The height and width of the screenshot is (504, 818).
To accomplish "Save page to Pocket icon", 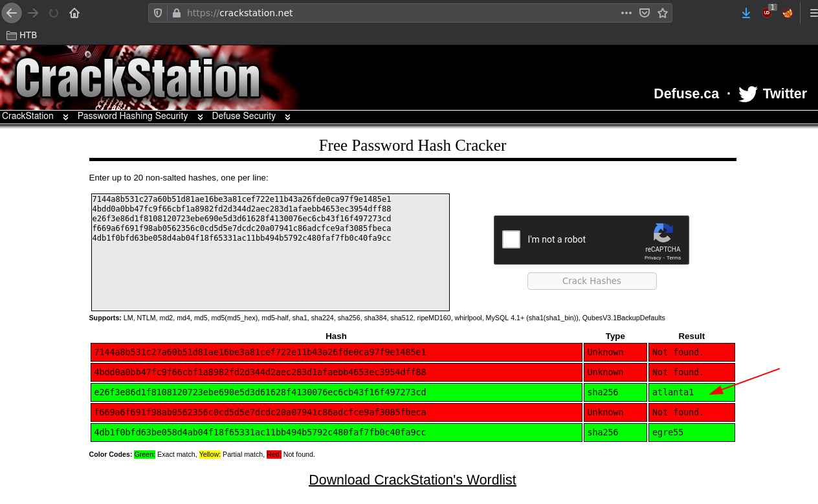I will pyautogui.click(x=645, y=13).
